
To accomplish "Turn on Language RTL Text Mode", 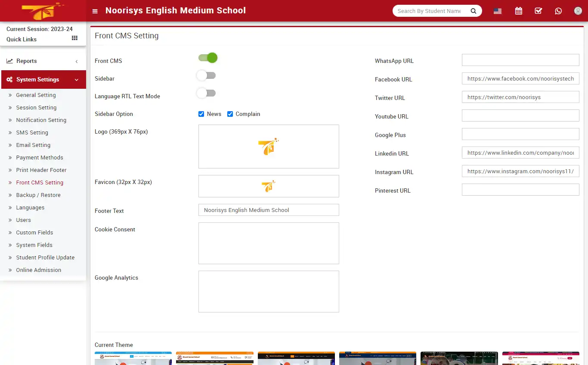I will coord(206,93).
